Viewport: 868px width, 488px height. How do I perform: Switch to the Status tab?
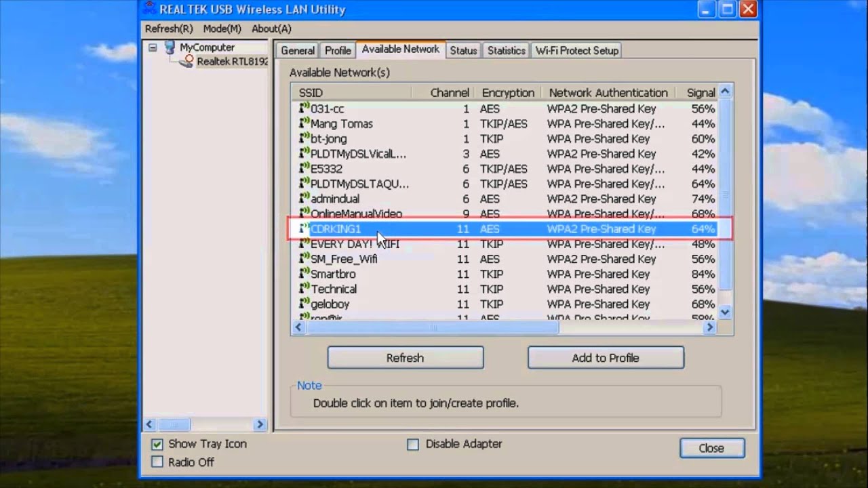pyautogui.click(x=463, y=51)
